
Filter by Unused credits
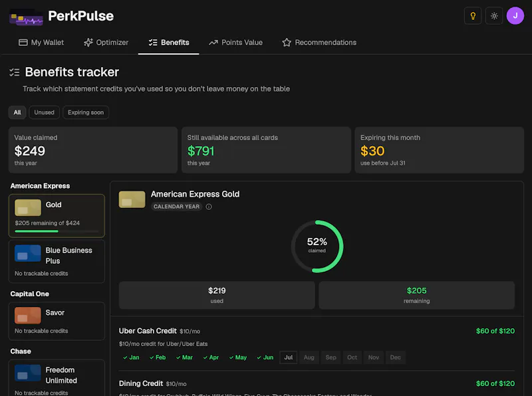[44, 112]
